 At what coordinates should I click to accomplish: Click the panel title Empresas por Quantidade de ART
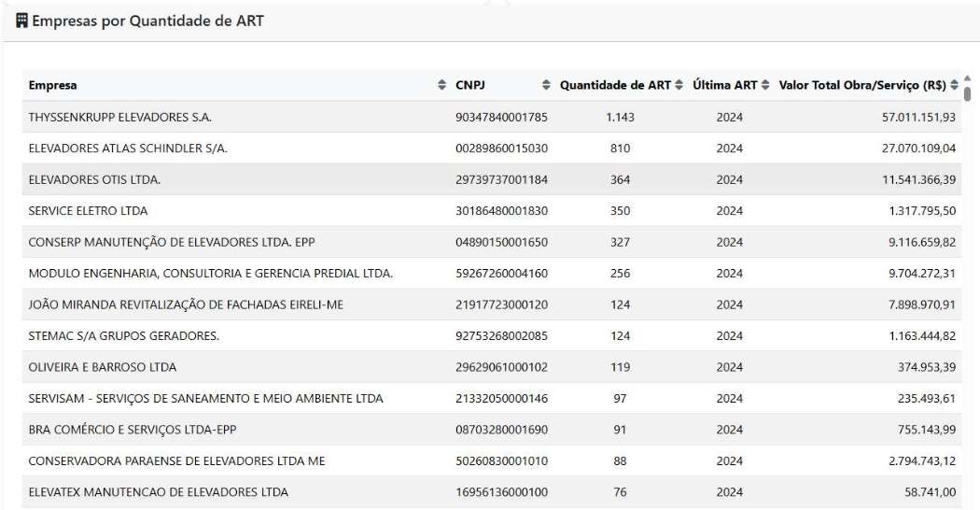point(147,21)
